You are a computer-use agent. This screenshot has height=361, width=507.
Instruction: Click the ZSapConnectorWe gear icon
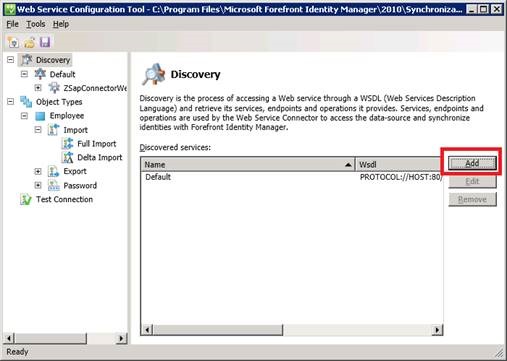click(54, 88)
